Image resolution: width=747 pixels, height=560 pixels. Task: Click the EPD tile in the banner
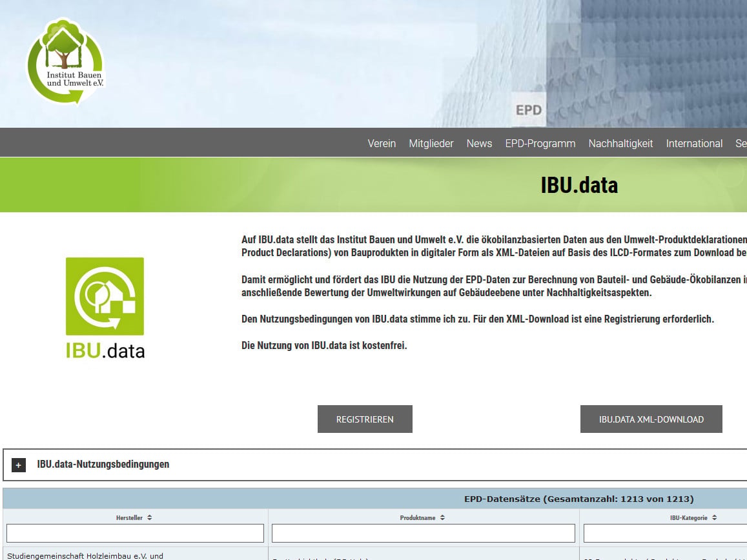pos(529,110)
